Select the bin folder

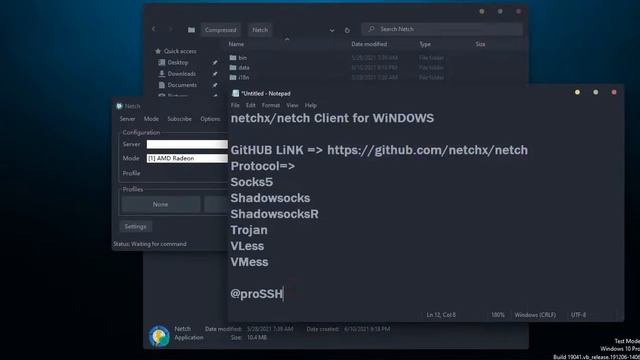click(x=242, y=58)
